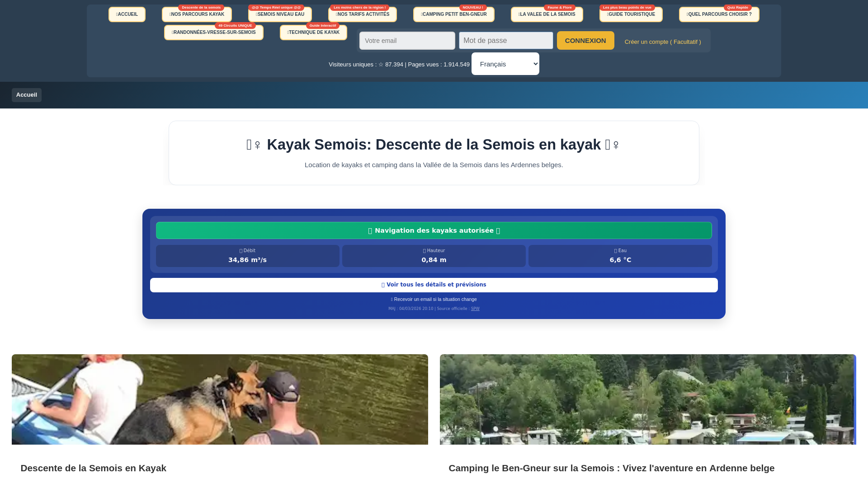Visit LA VALEE DE LA SEMOIS

click(x=547, y=14)
